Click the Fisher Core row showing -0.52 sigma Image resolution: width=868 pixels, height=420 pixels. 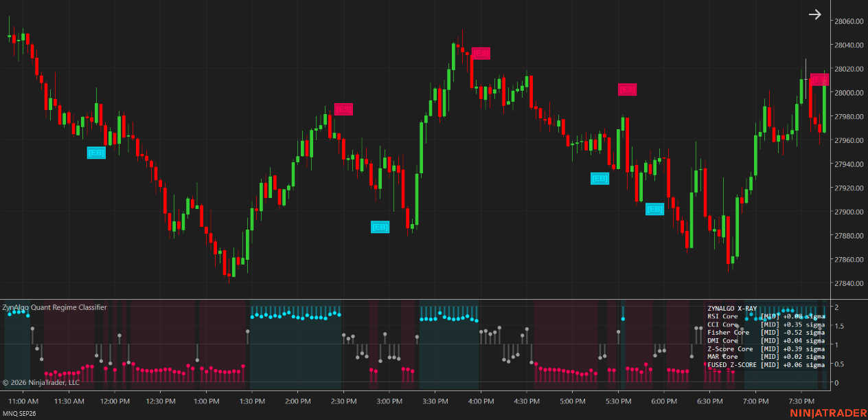pos(766,333)
